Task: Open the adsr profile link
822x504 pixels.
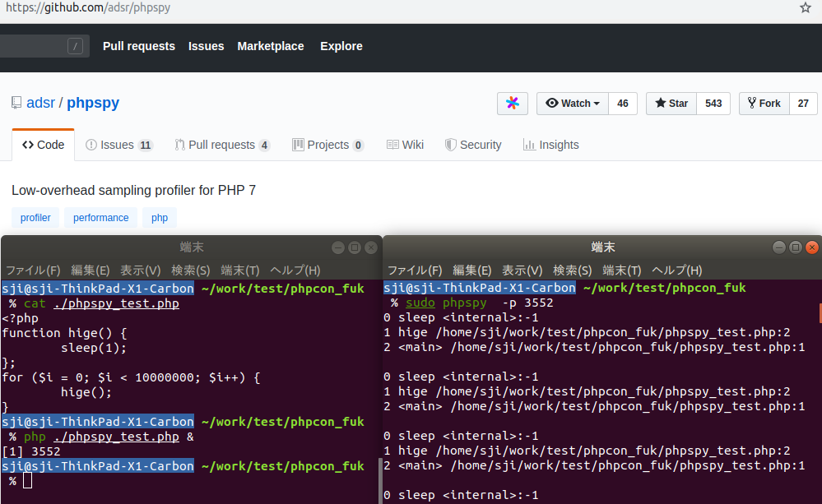Action: 41,102
